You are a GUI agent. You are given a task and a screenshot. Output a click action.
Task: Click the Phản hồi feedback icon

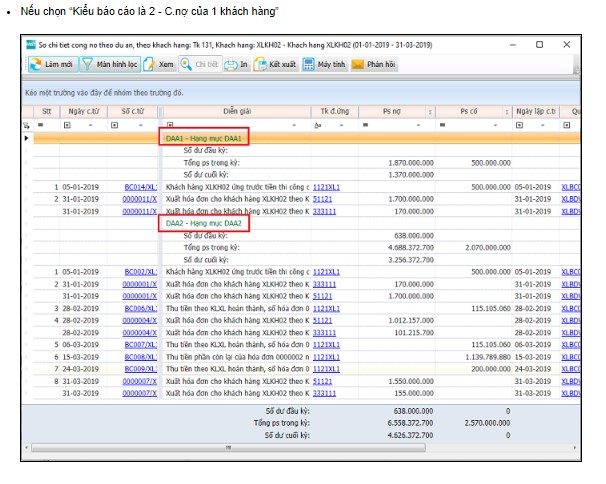359,64
